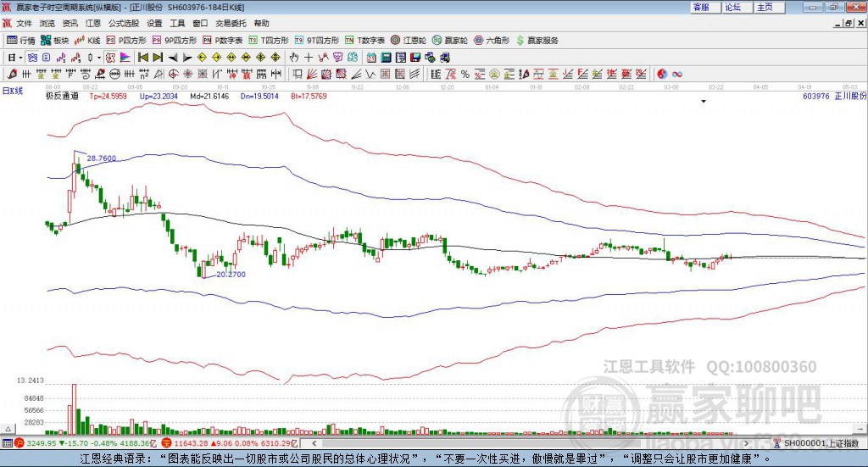Click the bottom scrollbar left arrow
This screenshot has height=467, width=868.
(x=314, y=443)
